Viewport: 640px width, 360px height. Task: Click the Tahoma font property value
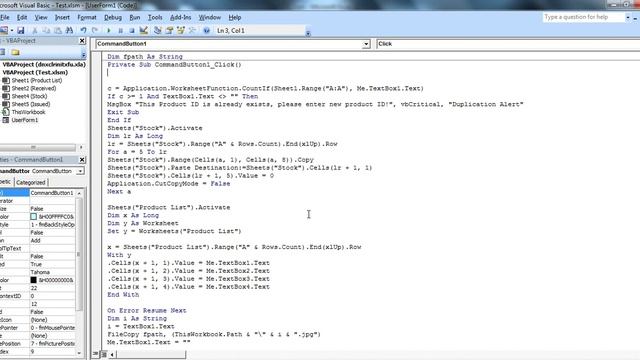coord(52,272)
